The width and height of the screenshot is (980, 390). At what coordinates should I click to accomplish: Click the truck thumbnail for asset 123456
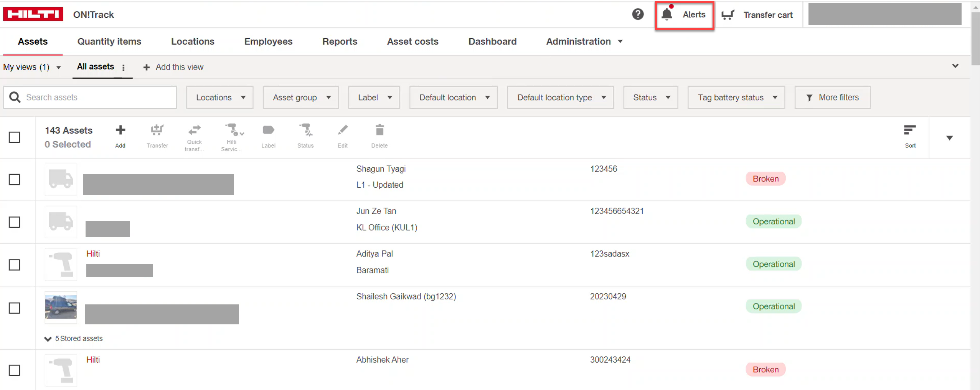[x=61, y=180]
